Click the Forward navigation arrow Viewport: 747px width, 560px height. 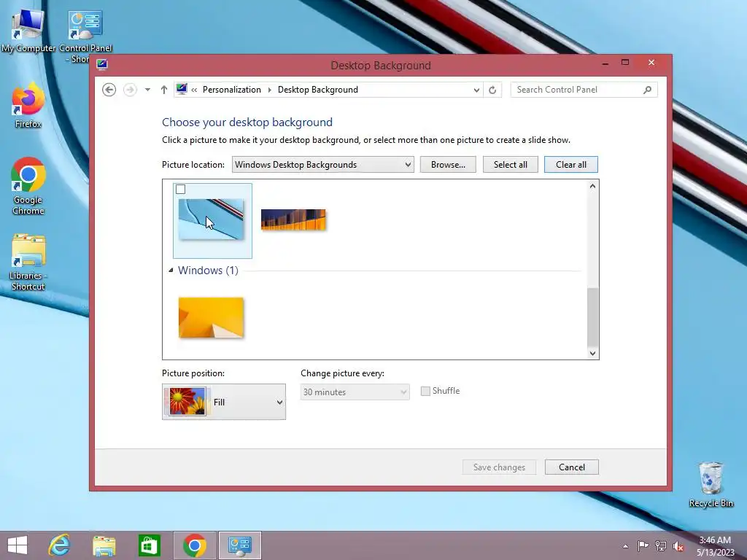(x=130, y=90)
